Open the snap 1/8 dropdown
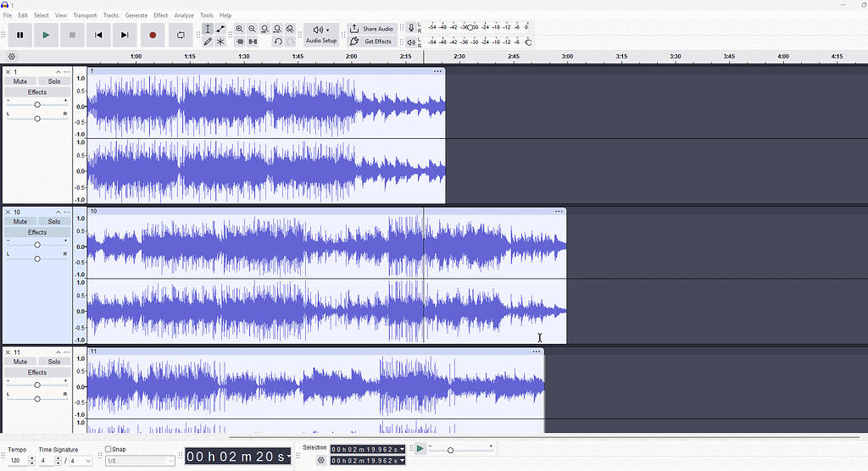The image size is (868, 471). 140,461
